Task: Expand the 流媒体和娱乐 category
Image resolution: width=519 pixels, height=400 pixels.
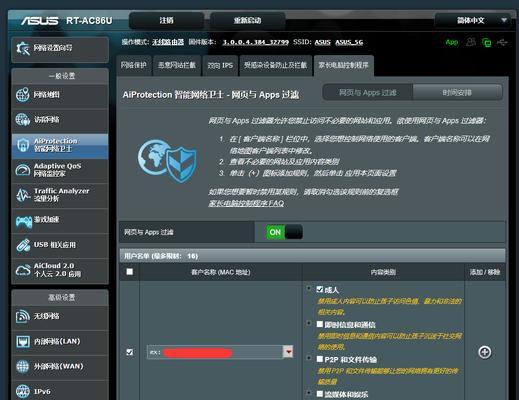Action: 309,393
